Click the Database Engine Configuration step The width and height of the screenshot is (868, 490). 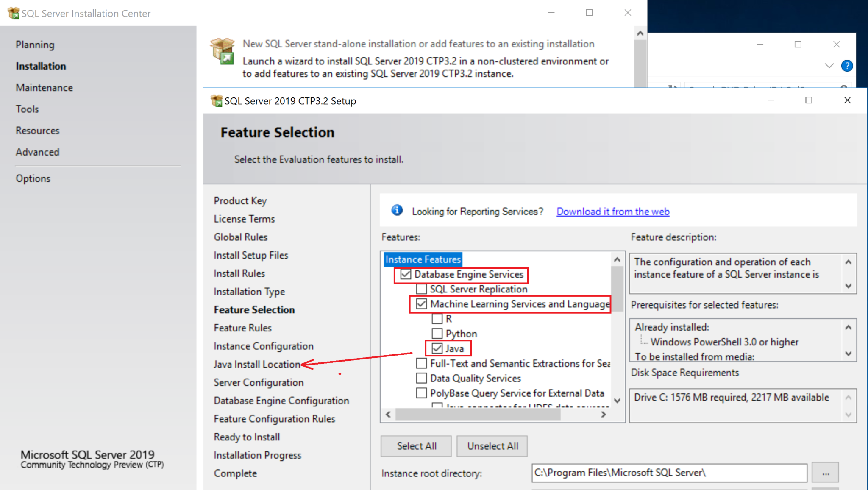[281, 401]
